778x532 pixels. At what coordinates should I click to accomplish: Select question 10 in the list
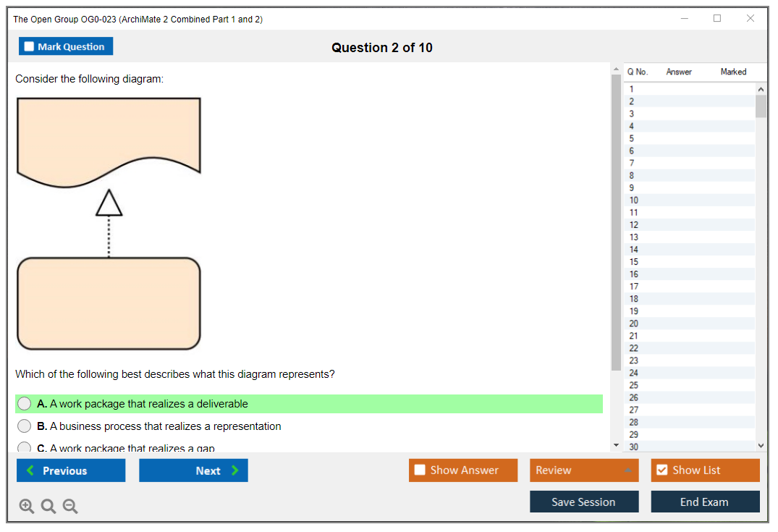pos(634,200)
